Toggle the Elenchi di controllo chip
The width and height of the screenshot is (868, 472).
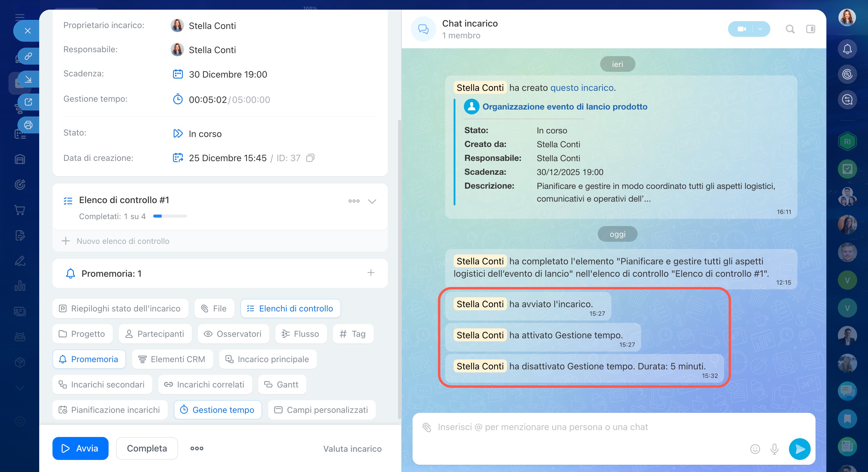click(290, 308)
